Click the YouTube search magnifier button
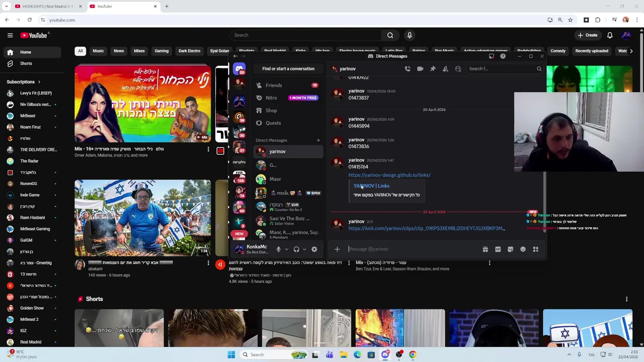Image resolution: width=644 pixels, height=362 pixels. (390, 35)
